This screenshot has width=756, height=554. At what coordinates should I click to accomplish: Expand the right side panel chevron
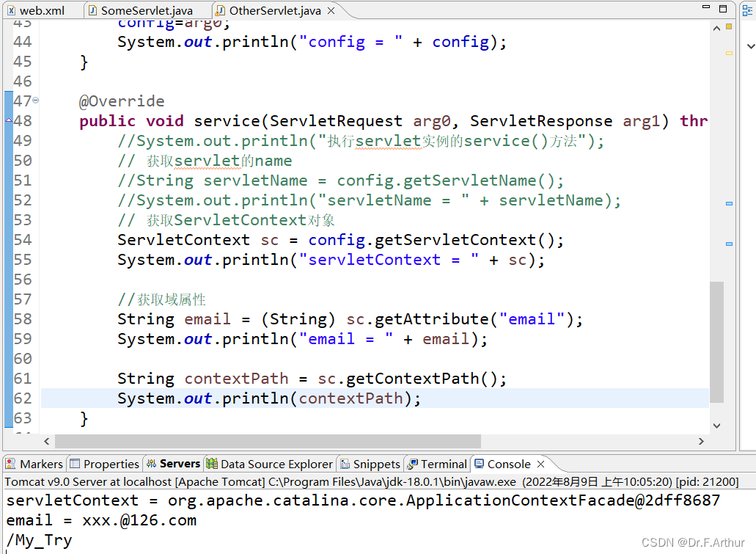click(751, 46)
